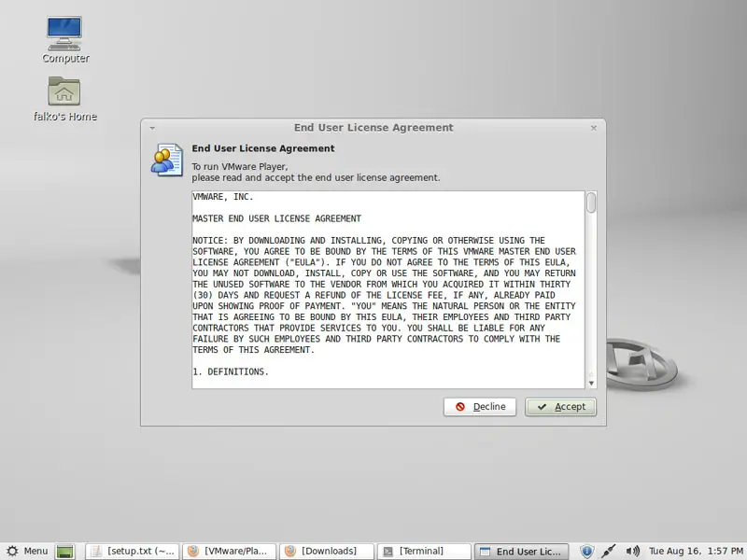Switch to the Terminal taskbar window
This screenshot has height=560, width=747.
coord(424,552)
